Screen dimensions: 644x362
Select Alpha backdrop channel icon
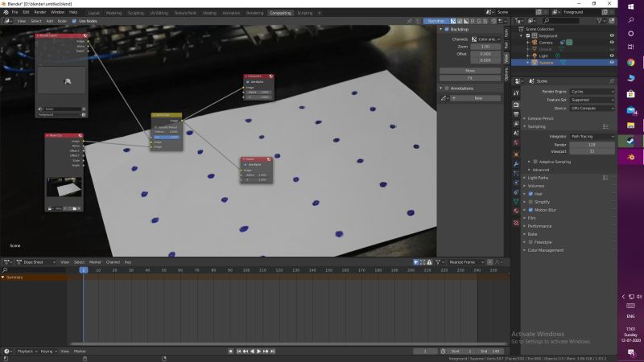coord(466,21)
